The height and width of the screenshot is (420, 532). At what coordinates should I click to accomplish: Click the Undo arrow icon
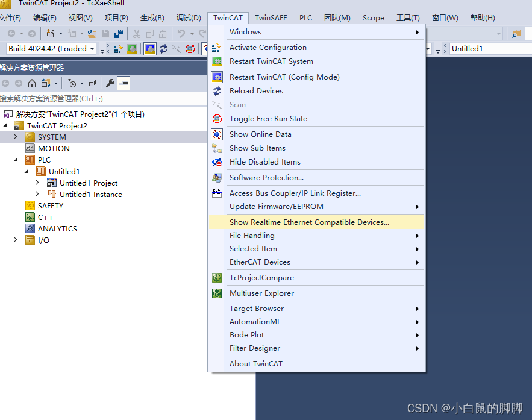coord(181,33)
